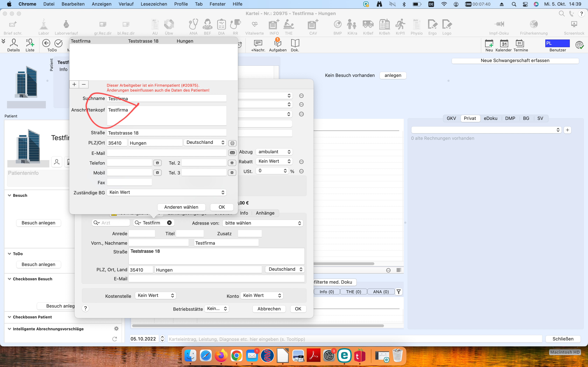The width and height of the screenshot is (588, 367).
Task: Open the Kalender calendar icon
Action: click(x=504, y=44)
